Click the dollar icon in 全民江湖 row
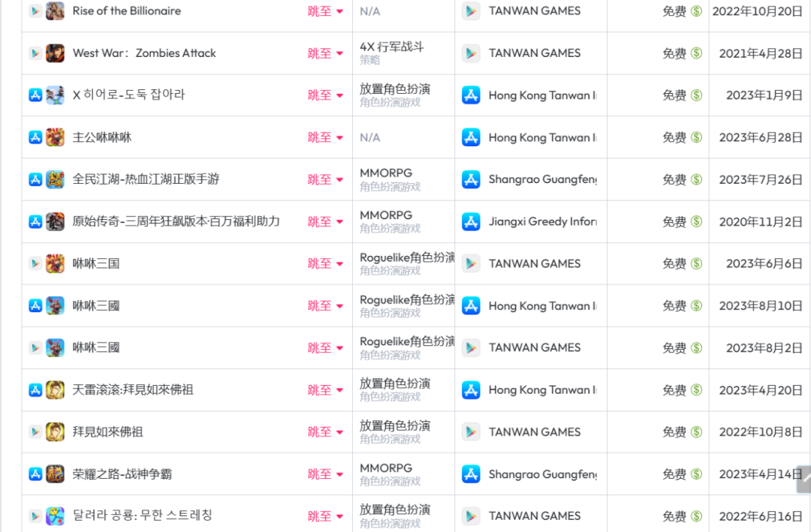The image size is (811, 532). 697,179
